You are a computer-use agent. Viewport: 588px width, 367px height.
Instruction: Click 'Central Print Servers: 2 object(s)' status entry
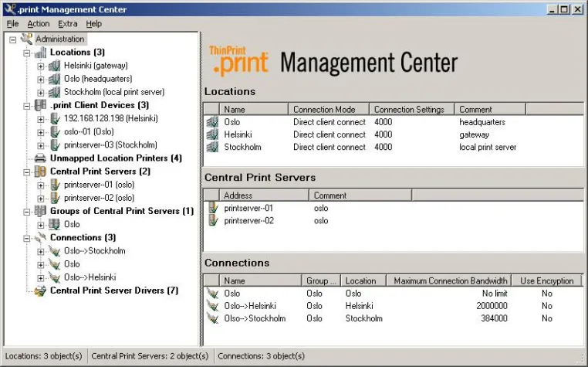pyautogui.click(x=150, y=355)
